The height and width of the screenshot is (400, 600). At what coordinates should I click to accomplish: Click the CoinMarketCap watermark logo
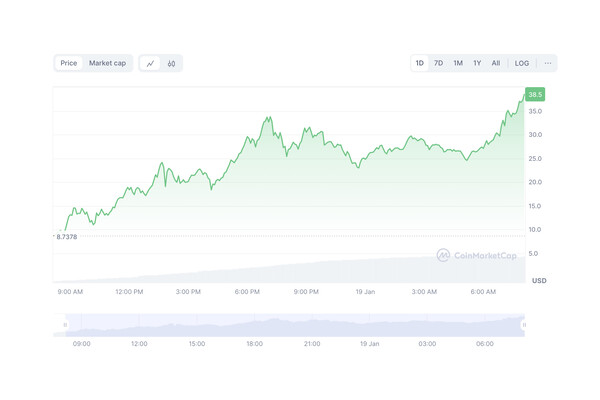tap(476, 255)
